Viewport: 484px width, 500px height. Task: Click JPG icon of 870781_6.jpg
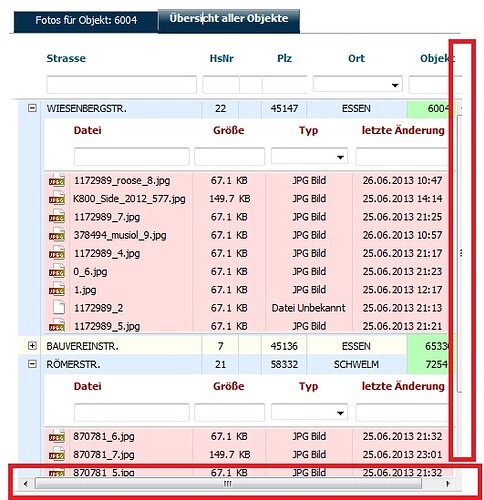click(x=57, y=436)
